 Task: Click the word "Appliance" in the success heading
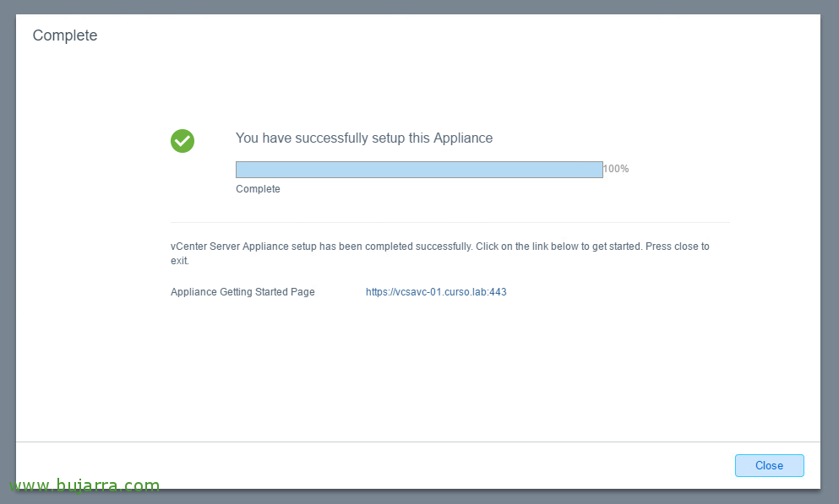[x=463, y=138]
